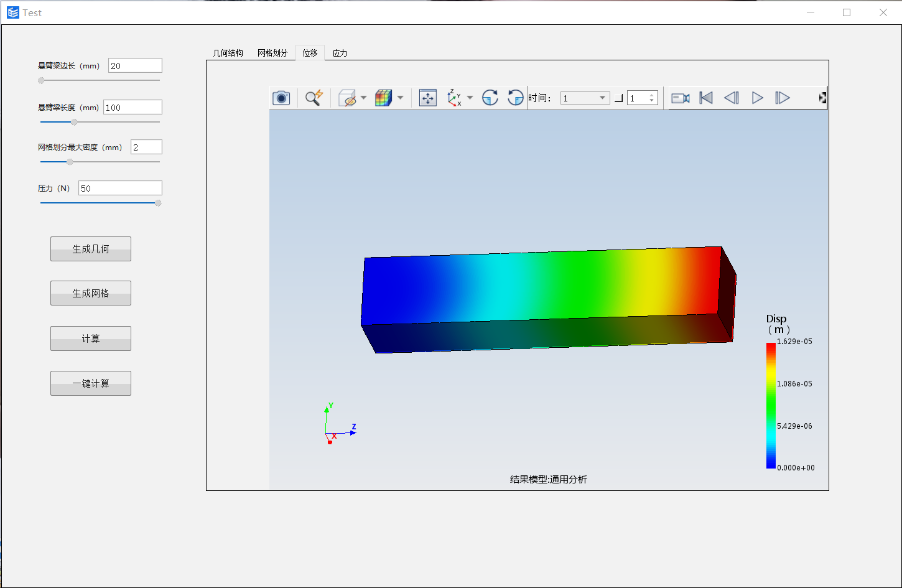The height and width of the screenshot is (588, 902).
Task: Click the colored cube contour icon
Action: click(383, 98)
